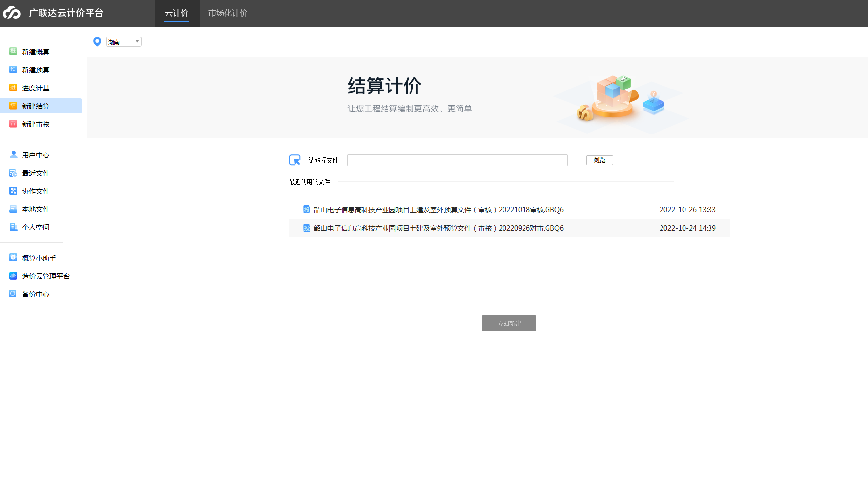Click the date 2022-10-24 14:39
Viewport: 868px width, 490px height.
click(687, 228)
